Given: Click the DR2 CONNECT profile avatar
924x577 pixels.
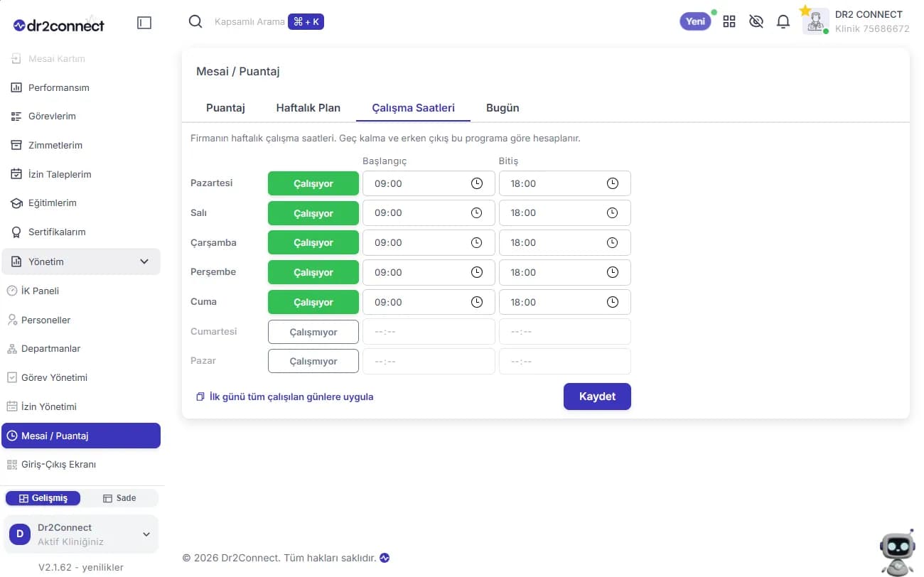Looking at the screenshot, I should click(815, 21).
